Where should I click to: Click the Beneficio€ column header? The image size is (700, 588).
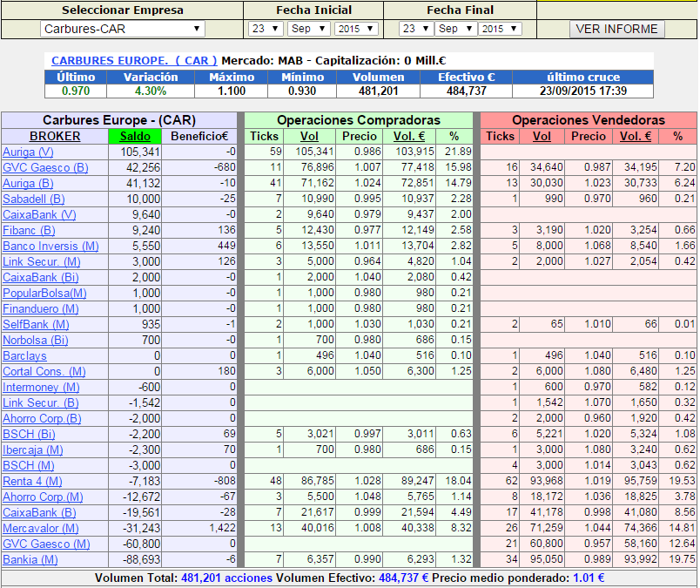(x=199, y=136)
